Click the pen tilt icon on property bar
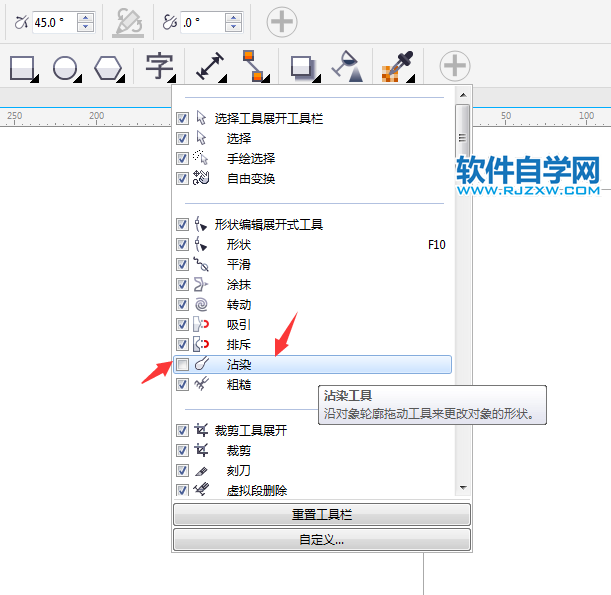This screenshot has height=595, width=611. 128,23
